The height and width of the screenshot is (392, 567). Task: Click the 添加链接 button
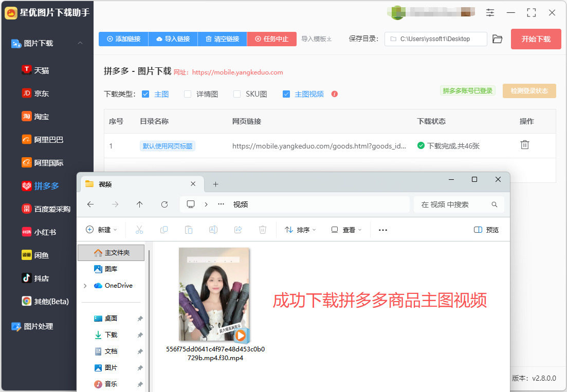[124, 39]
